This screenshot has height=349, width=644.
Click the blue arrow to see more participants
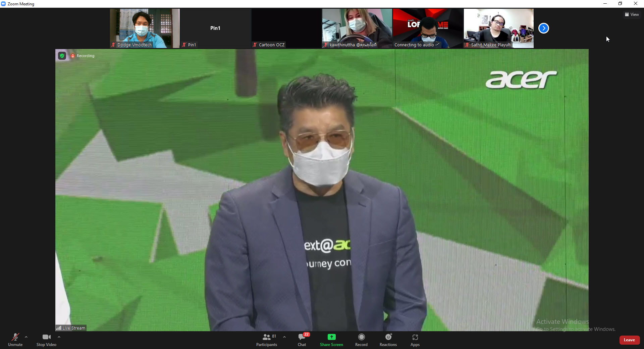click(543, 28)
